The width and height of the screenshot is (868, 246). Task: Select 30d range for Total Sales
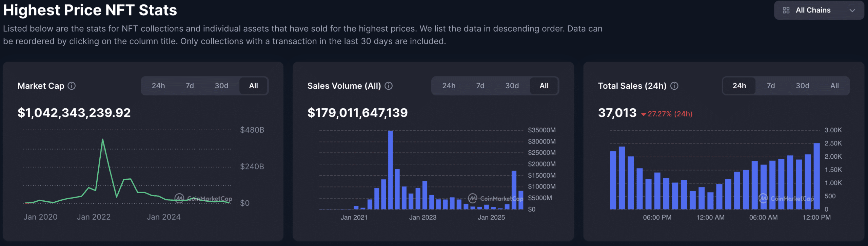coord(802,86)
